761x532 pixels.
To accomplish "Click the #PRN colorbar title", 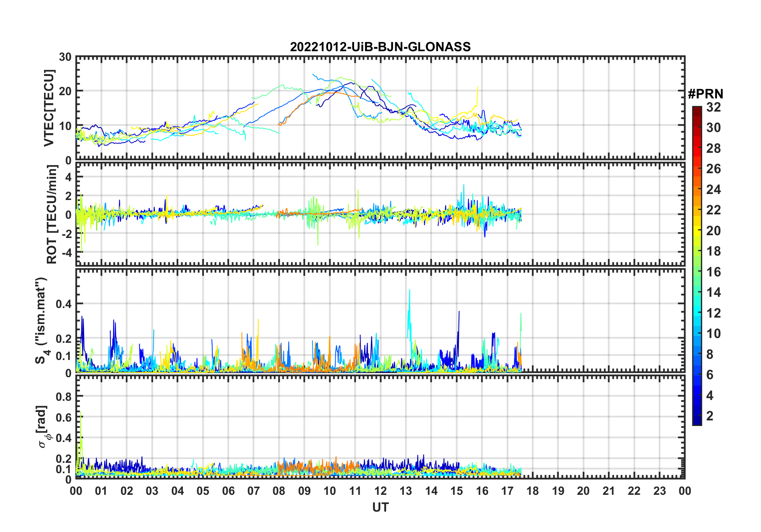I will coord(705,94).
